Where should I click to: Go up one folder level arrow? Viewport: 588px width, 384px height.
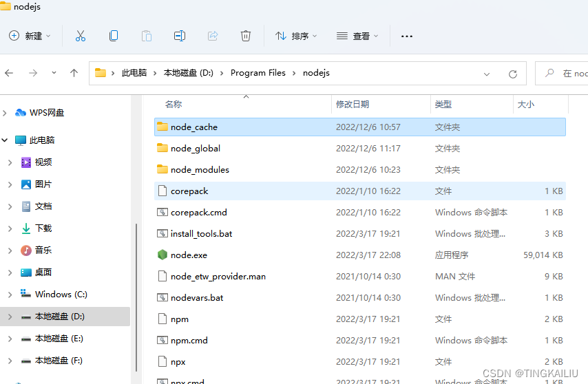coord(74,73)
